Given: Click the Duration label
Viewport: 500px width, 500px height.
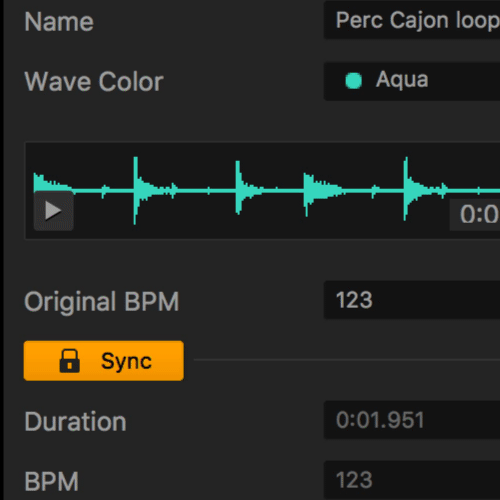Looking at the screenshot, I should (75, 422).
